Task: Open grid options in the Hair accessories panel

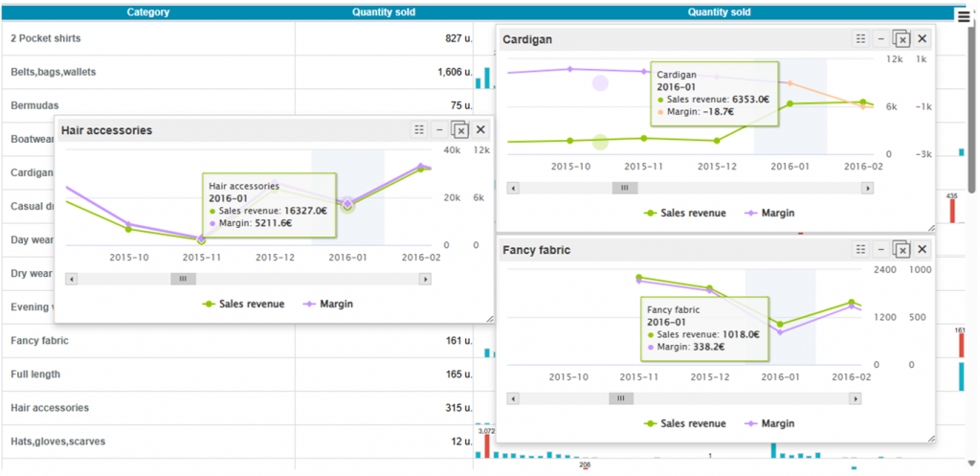Action: tap(418, 129)
